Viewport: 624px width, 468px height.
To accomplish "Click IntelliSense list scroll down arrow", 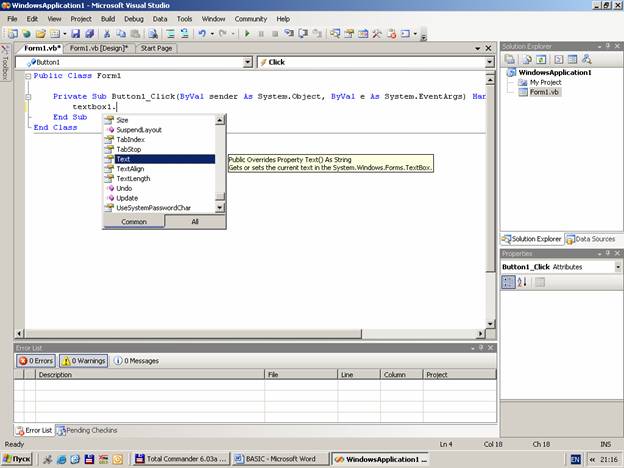I will (x=220, y=208).
